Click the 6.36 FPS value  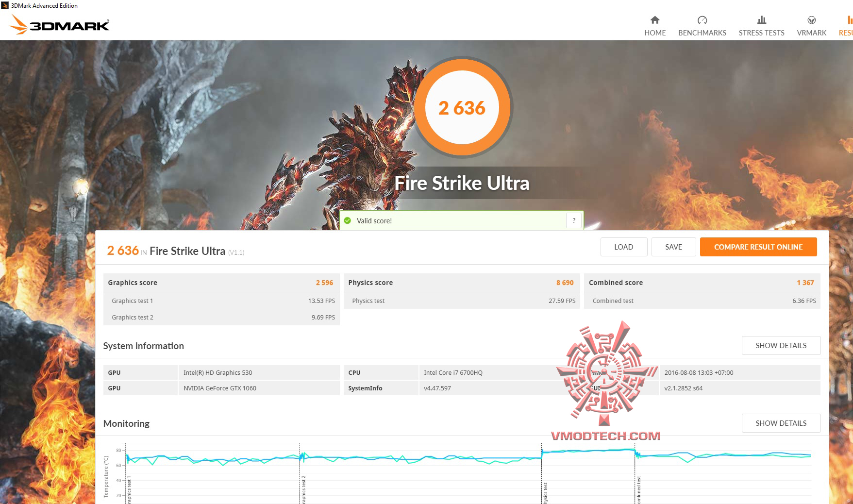pos(804,301)
